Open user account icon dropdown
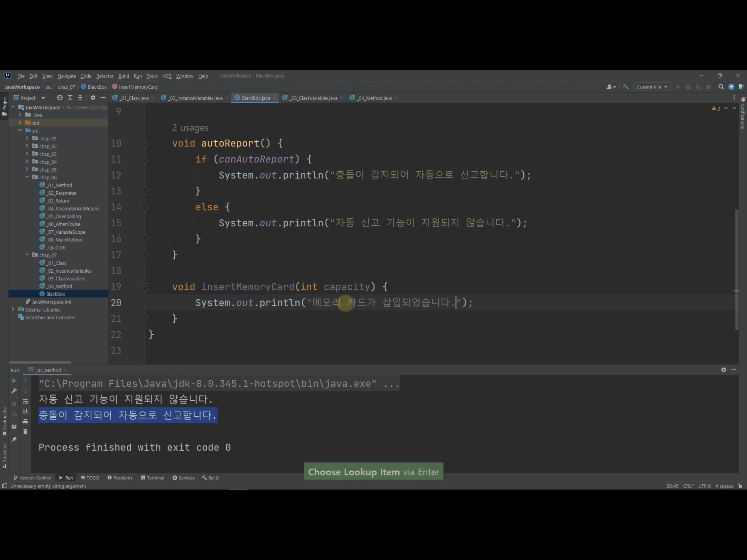 [611, 87]
